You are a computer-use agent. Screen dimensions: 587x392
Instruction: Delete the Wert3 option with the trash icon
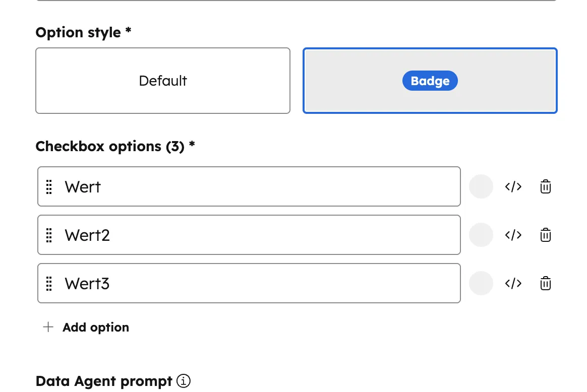tap(545, 283)
